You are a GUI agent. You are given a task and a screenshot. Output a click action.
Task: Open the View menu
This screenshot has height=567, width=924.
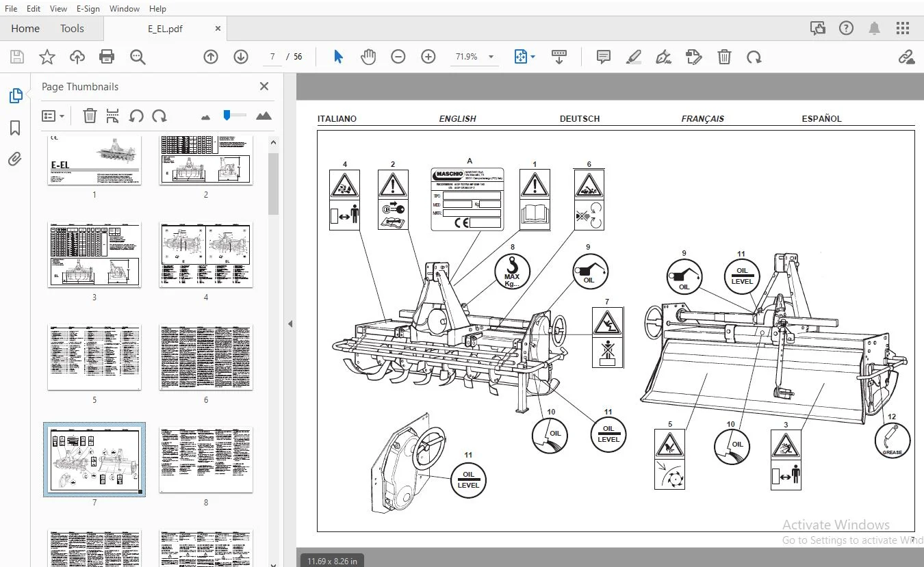point(59,8)
